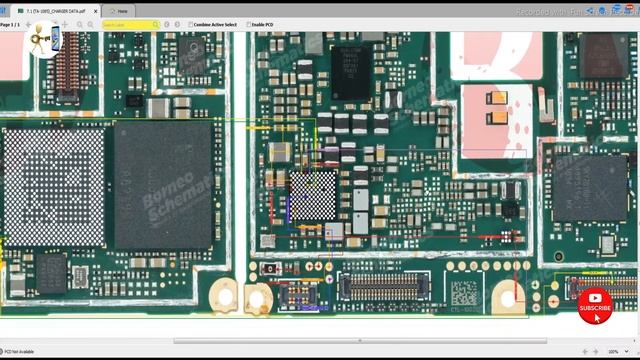Tick the Enable PCD checkbox
This screenshot has width=640, height=360.
(x=249, y=24)
